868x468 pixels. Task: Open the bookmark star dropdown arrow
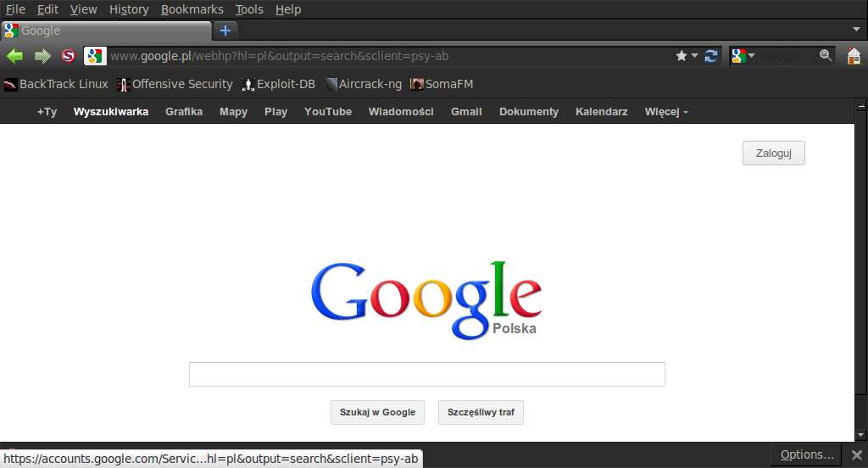pos(695,55)
